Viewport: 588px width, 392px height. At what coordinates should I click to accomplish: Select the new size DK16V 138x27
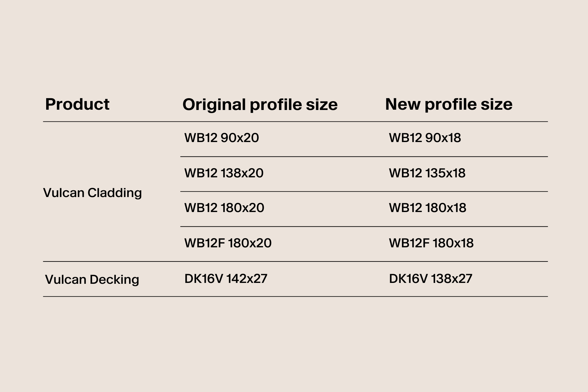430,278
